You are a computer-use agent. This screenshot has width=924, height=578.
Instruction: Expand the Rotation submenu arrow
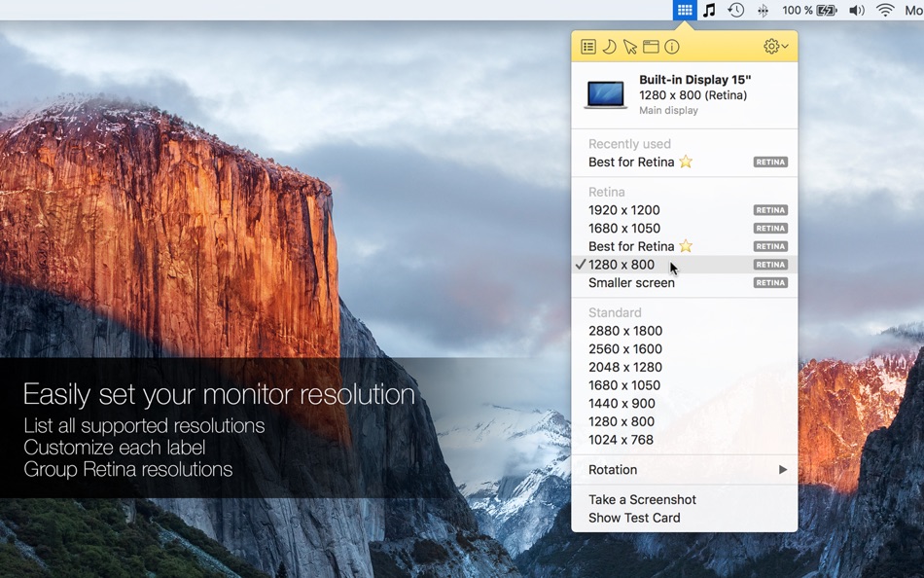[783, 469]
